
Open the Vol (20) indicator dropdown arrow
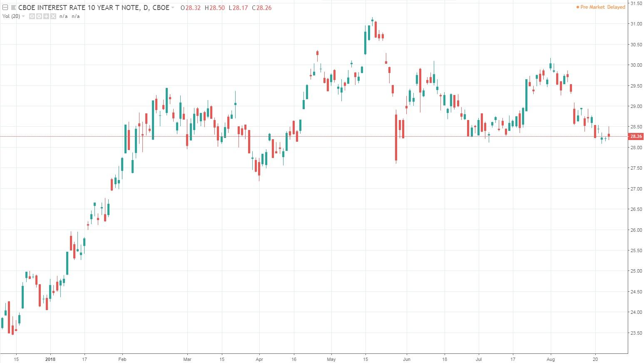(23, 16)
